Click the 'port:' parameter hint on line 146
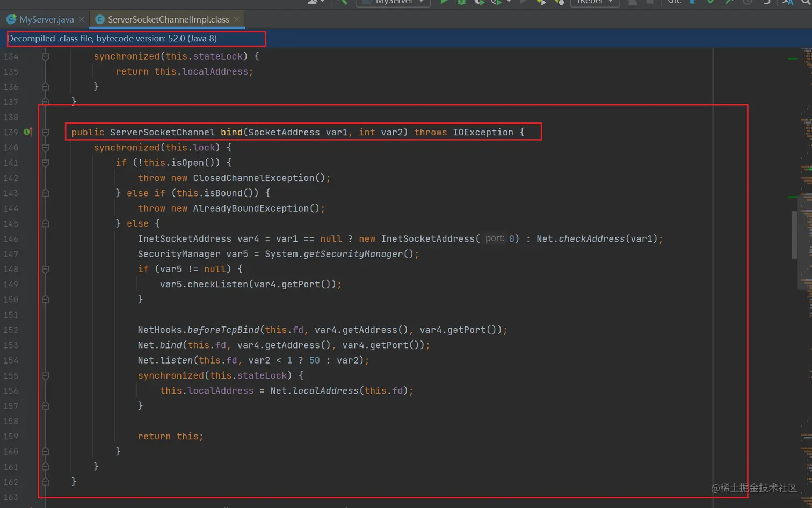Image resolution: width=812 pixels, height=508 pixels. [495, 238]
